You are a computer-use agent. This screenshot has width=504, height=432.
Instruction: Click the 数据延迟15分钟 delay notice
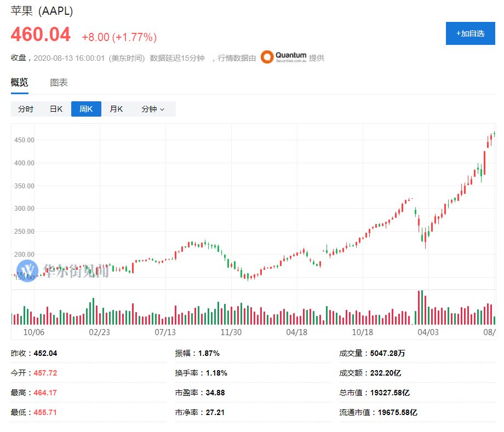point(177,58)
